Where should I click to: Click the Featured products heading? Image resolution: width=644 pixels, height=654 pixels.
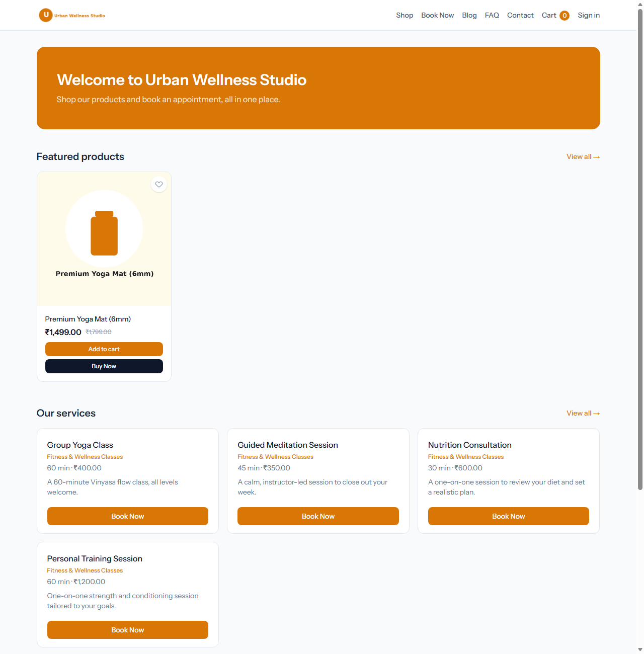coord(80,156)
